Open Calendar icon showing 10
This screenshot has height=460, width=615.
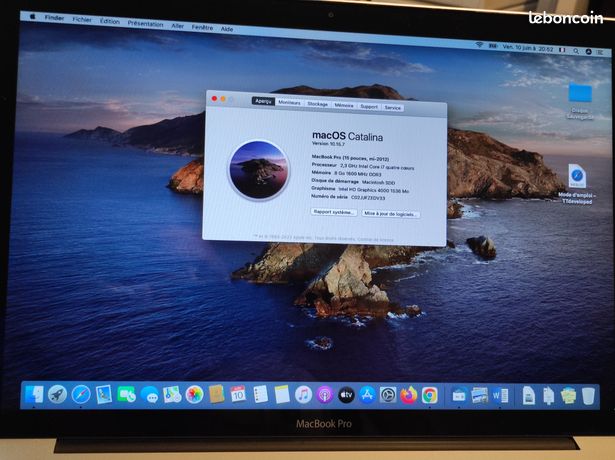point(238,394)
